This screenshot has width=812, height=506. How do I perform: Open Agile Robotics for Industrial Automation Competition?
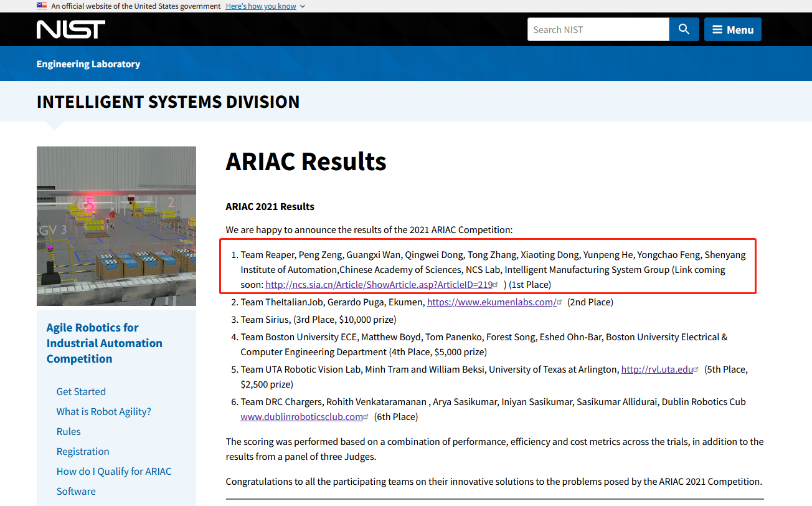[104, 343]
